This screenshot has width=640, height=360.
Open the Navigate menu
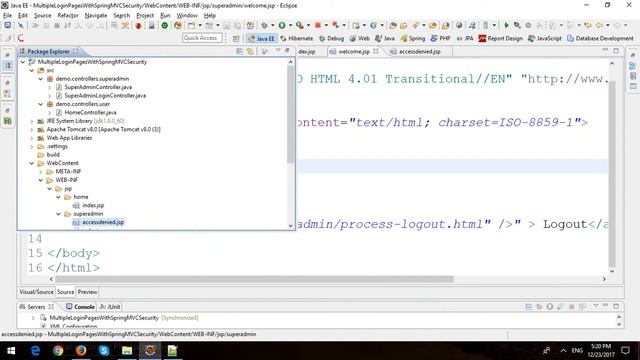pos(96,16)
